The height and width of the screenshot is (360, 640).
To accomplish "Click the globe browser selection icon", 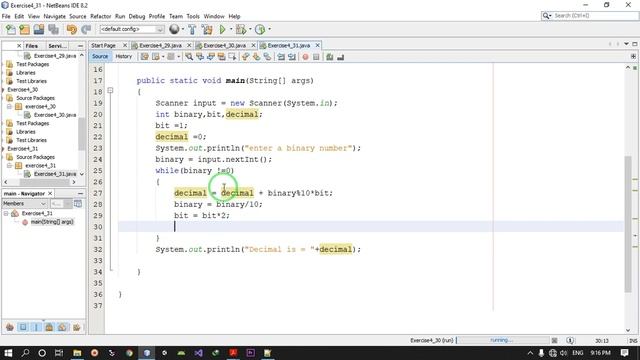I will 174,29.
